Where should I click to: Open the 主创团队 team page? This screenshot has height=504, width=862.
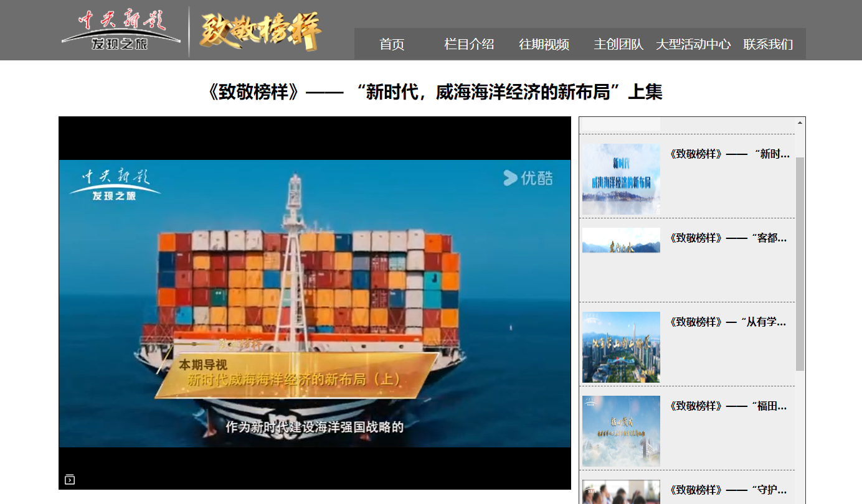coord(618,44)
